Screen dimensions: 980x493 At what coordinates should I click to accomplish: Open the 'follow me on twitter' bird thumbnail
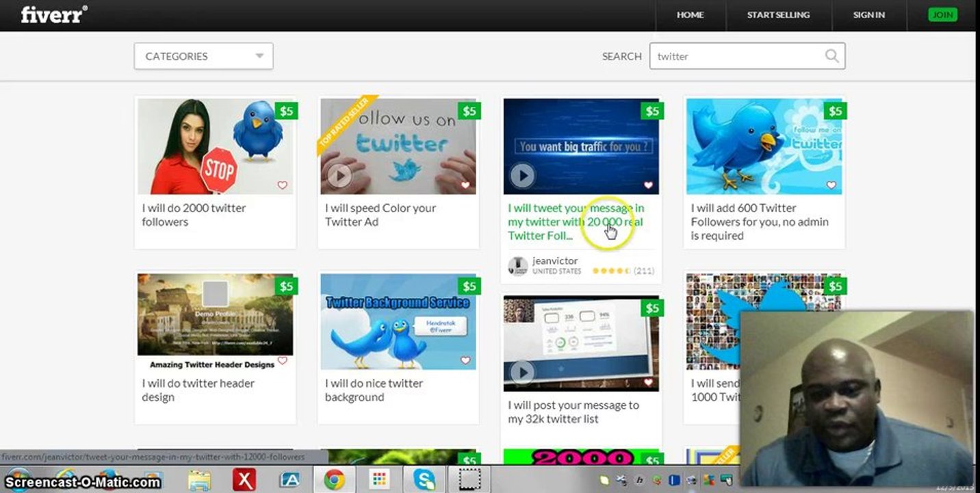point(764,147)
